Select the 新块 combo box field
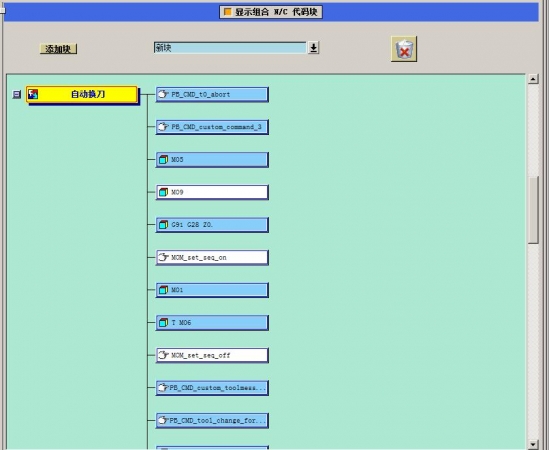Image resolution: width=549 pixels, height=450 pixels. pos(230,48)
